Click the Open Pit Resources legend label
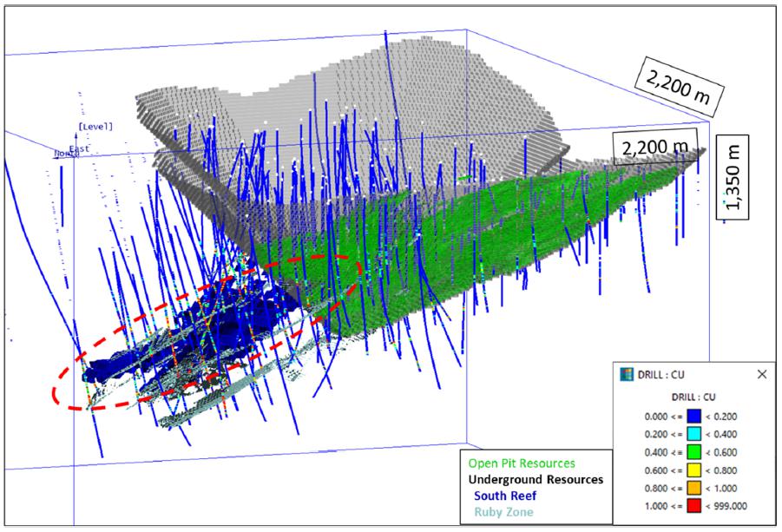The image size is (782, 532). tap(522, 463)
